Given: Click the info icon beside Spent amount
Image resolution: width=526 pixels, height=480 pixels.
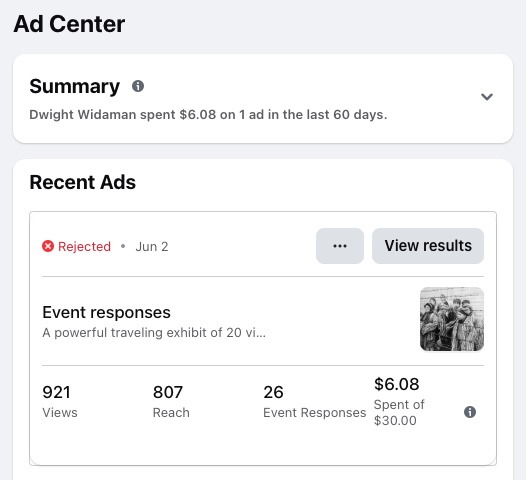Looking at the screenshot, I should point(470,412).
